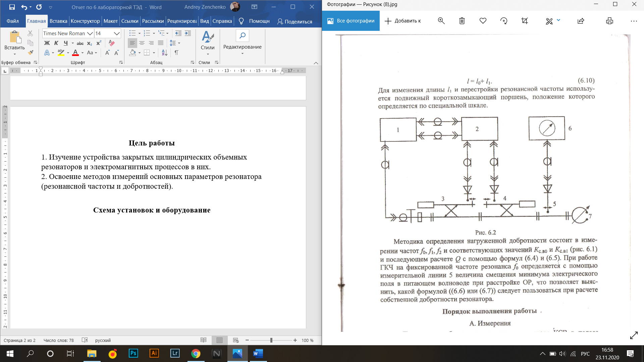The height and width of the screenshot is (362, 644).
Task: Apply red font color
Action: (x=75, y=53)
